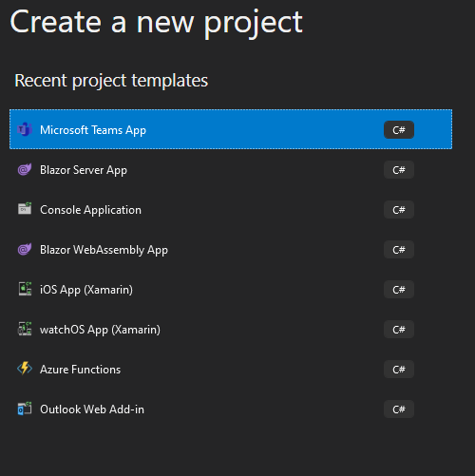
Task: Click the watchOS App (Xamarin) icon
Action: (25, 329)
